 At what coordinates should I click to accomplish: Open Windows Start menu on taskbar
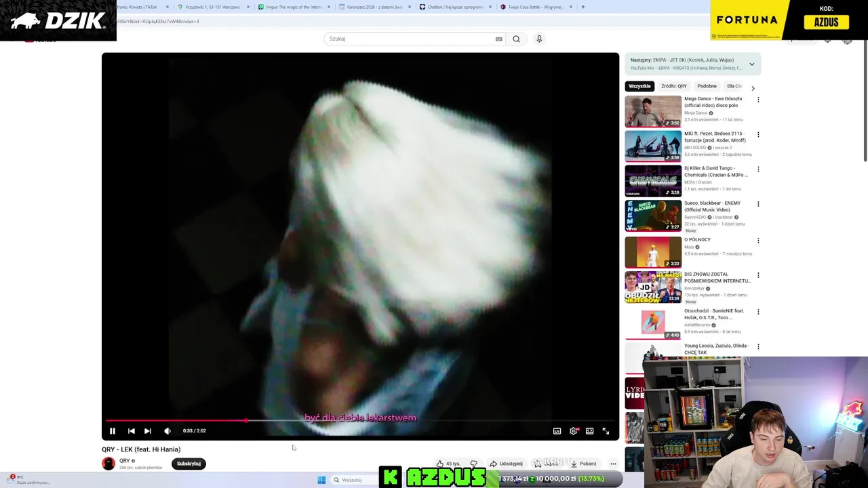pyautogui.click(x=321, y=480)
